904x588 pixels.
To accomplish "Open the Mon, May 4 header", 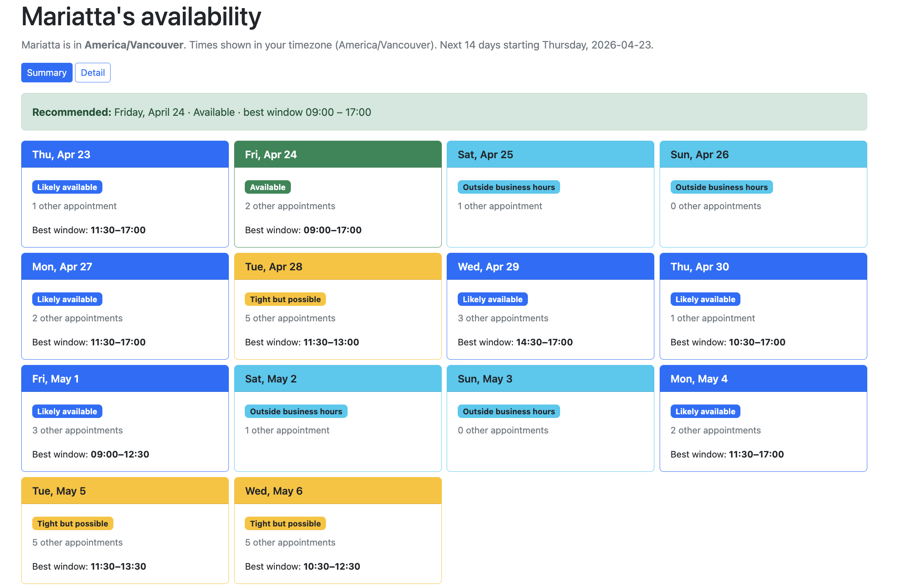I will click(x=763, y=379).
